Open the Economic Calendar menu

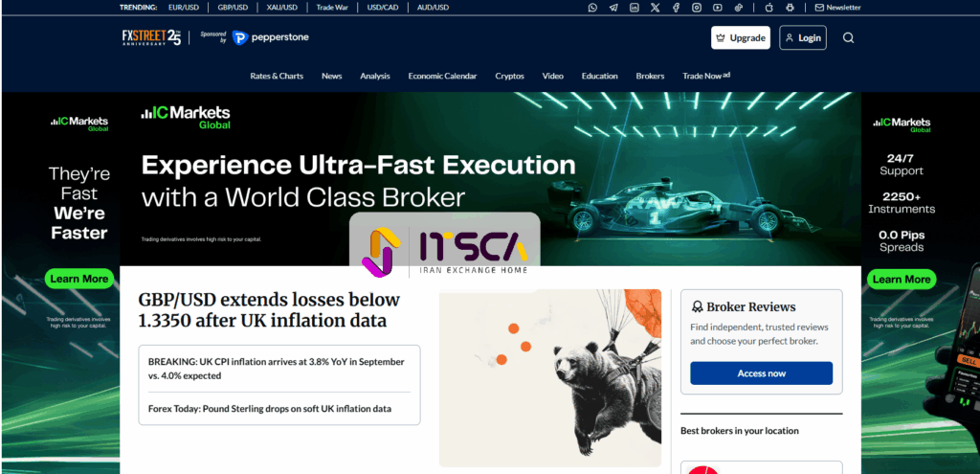(x=442, y=76)
